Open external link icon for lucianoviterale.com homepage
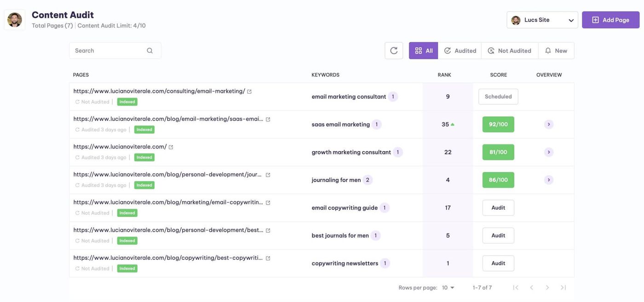This screenshot has height=302, width=644. pyautogui.click(x=171, y=147)
